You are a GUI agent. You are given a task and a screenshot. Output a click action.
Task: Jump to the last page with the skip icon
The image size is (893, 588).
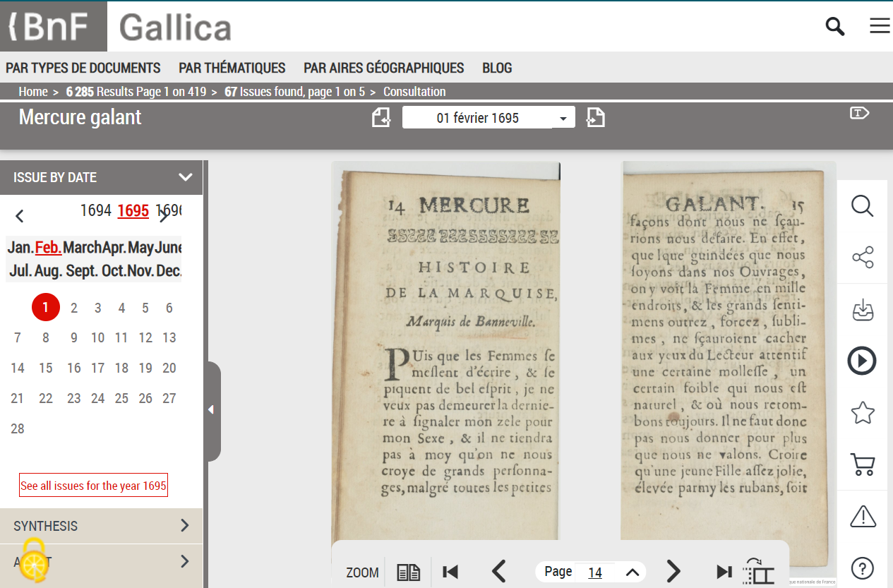pos(723,572)
